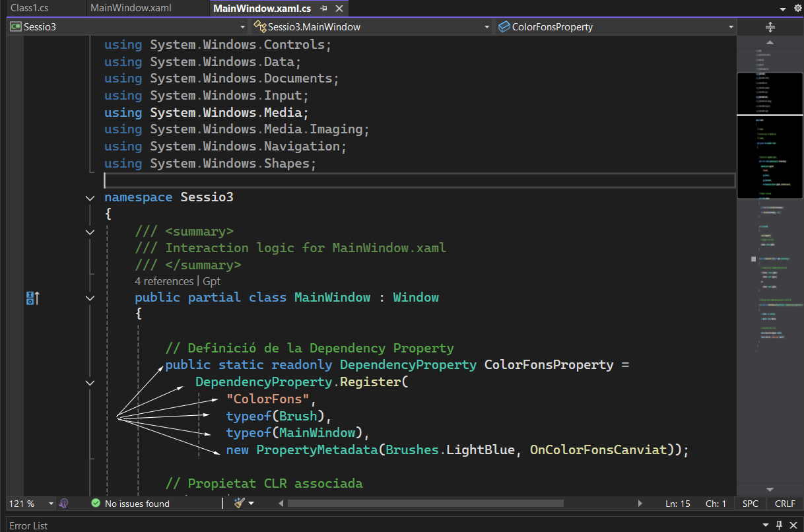Click the IntelliCode health indicator icon
804x532 pixels.
pos(64,504)
